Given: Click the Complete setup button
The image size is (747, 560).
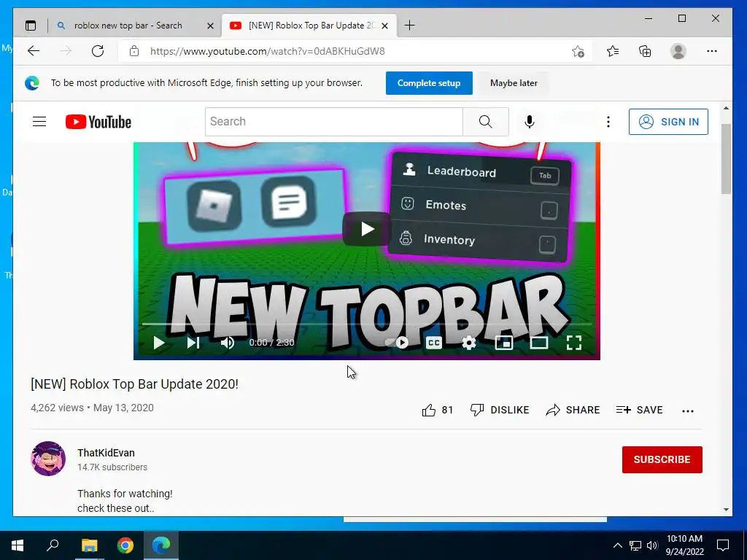Looking at the screenshot, I should 429,83.
